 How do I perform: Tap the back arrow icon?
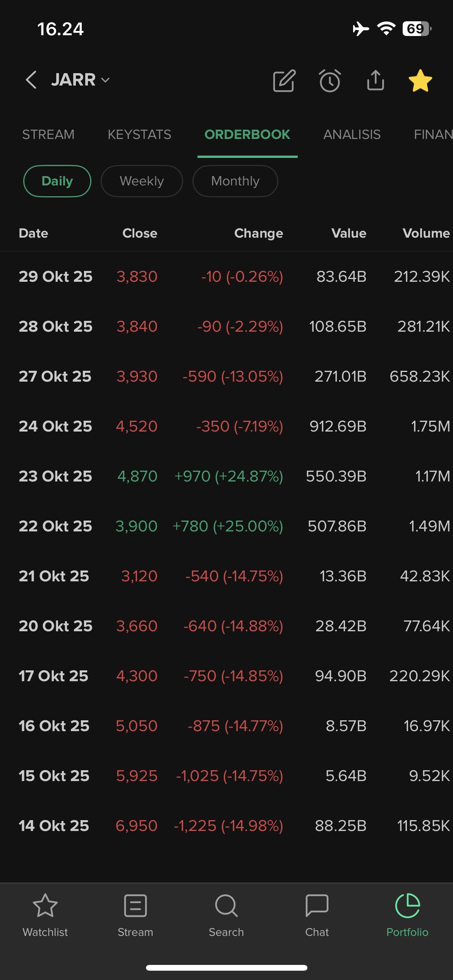[x=31, y=80]
